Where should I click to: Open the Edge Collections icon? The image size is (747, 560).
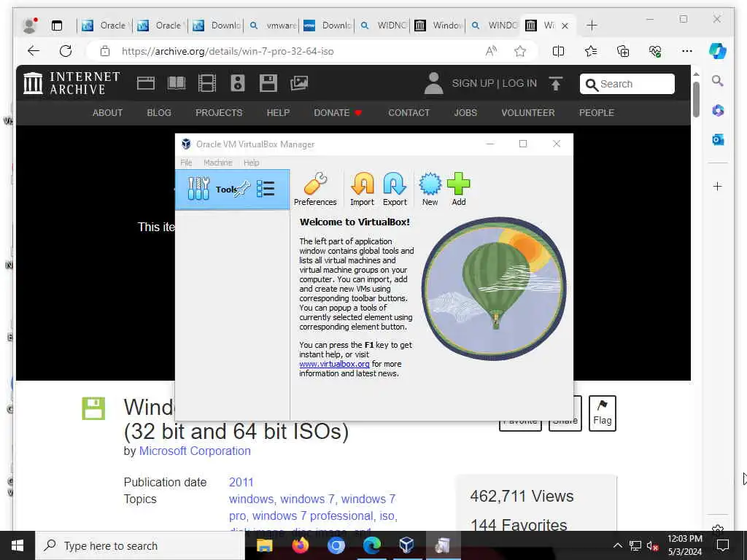[x=623, y=51]
